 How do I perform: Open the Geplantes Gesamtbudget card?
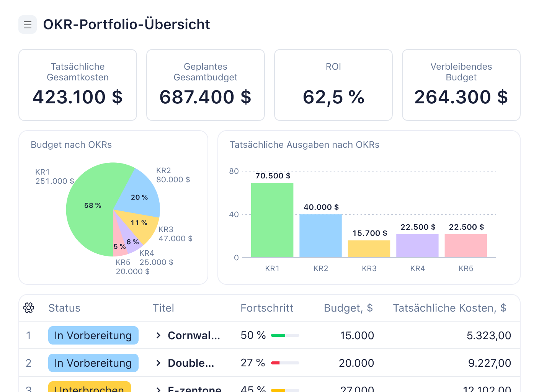(206, 85)
